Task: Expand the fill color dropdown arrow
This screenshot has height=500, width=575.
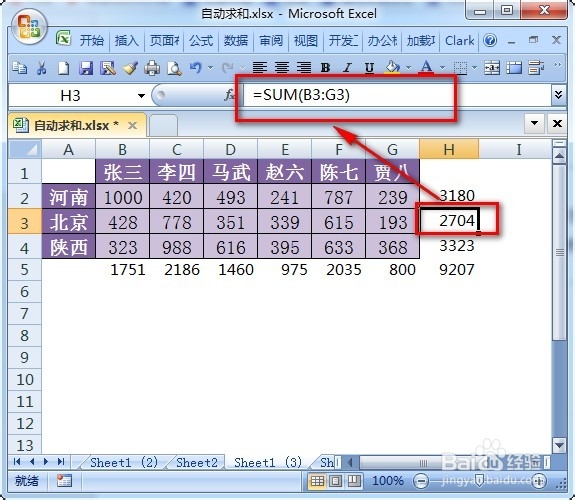Action: click(x=408, y=67)
